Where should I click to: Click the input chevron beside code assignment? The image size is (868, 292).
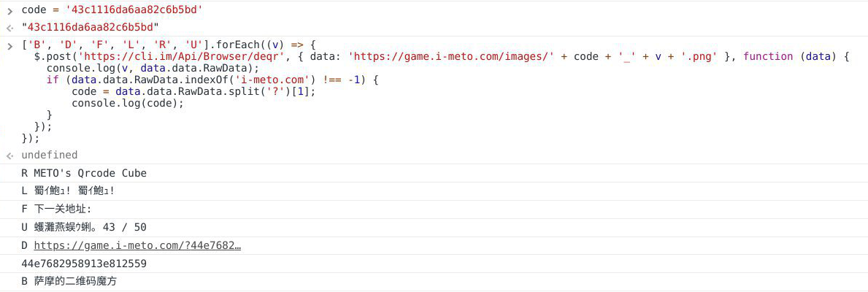(x=10, y=10)
